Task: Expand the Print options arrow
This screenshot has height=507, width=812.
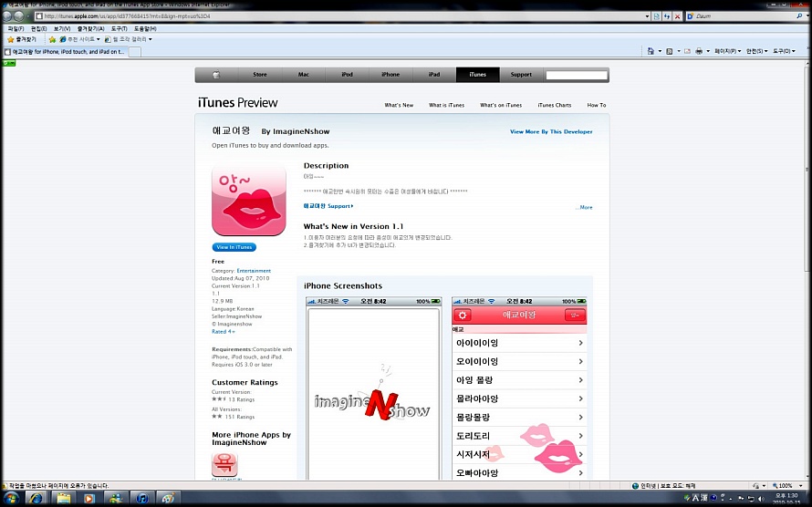Action: 708,51
